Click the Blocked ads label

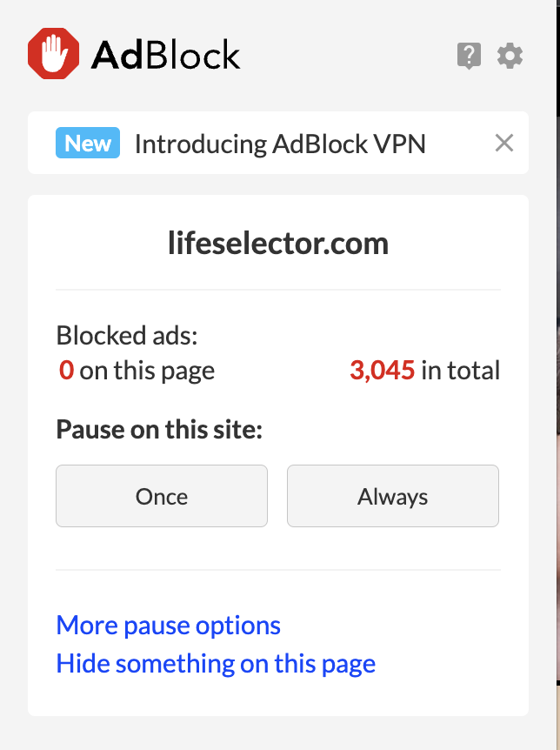tap(127, 335)
